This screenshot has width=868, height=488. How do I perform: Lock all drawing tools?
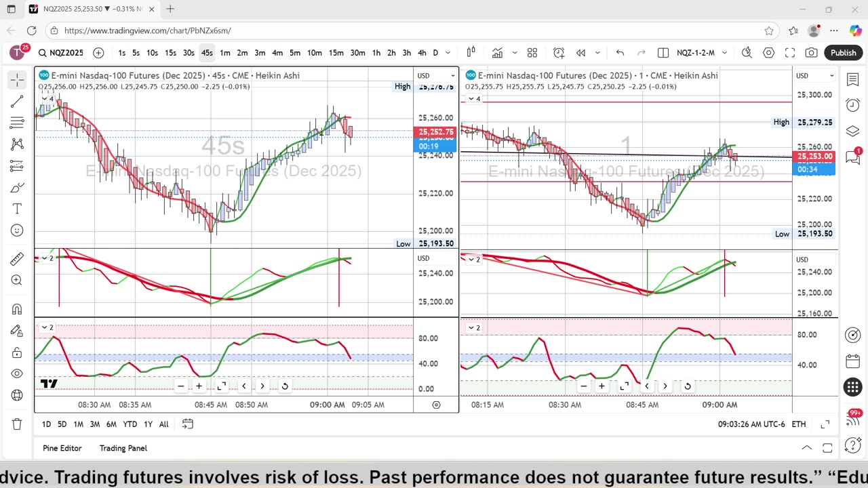17,352
